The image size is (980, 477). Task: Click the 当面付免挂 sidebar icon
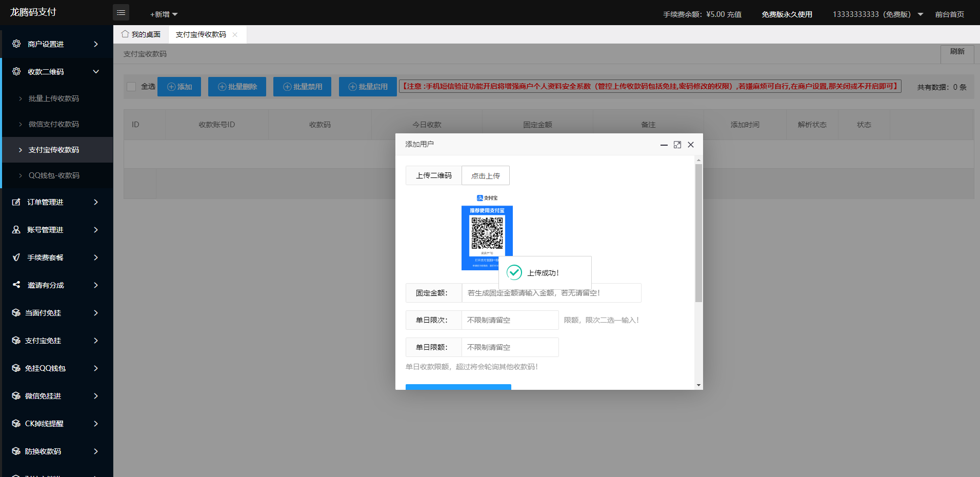click(x=16, y=313)
